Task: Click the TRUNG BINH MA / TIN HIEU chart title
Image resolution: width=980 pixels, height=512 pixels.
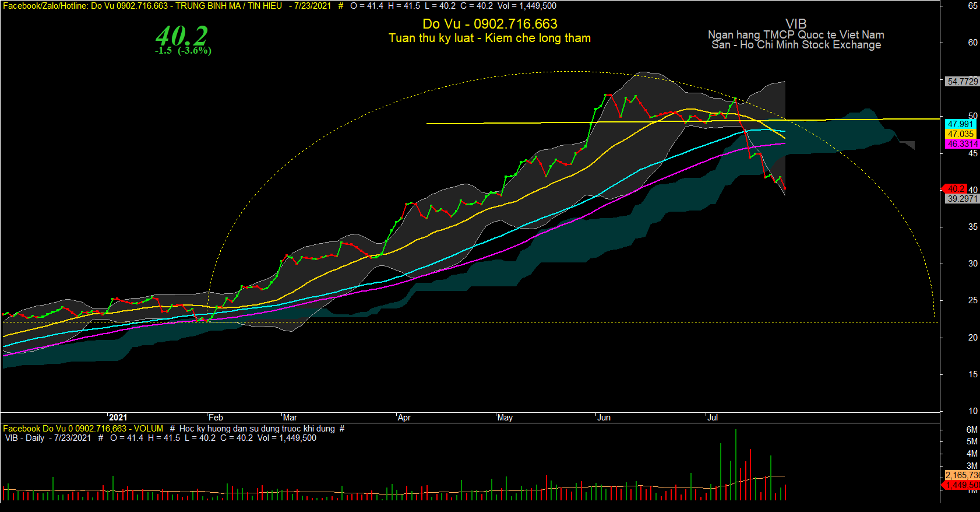Action: (x=229, y=6)
